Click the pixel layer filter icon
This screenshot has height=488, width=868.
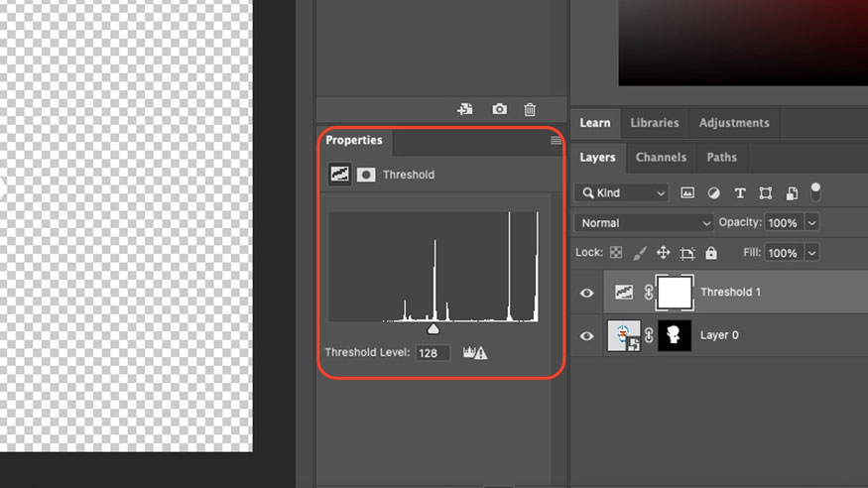[687, 192]
